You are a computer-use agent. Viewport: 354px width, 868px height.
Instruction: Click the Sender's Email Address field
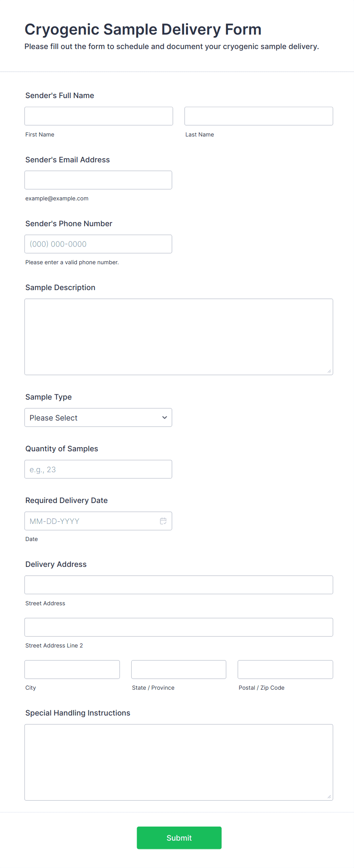pos(98,180)
